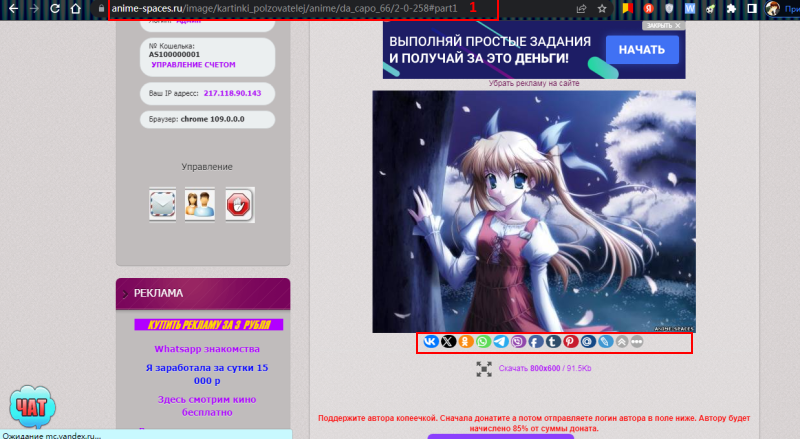The image size is (800, 439).
Task: Collapse share bar with up-arrows icon
Action: (x=620, y=342)
